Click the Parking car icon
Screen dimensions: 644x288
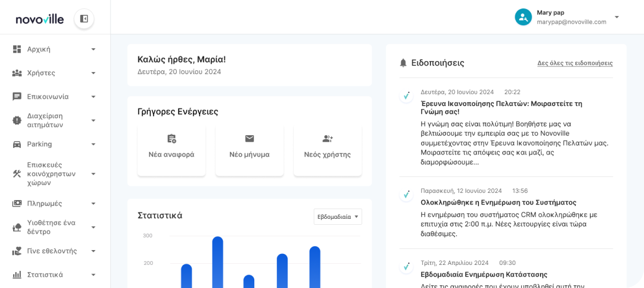tap(17, 144)
